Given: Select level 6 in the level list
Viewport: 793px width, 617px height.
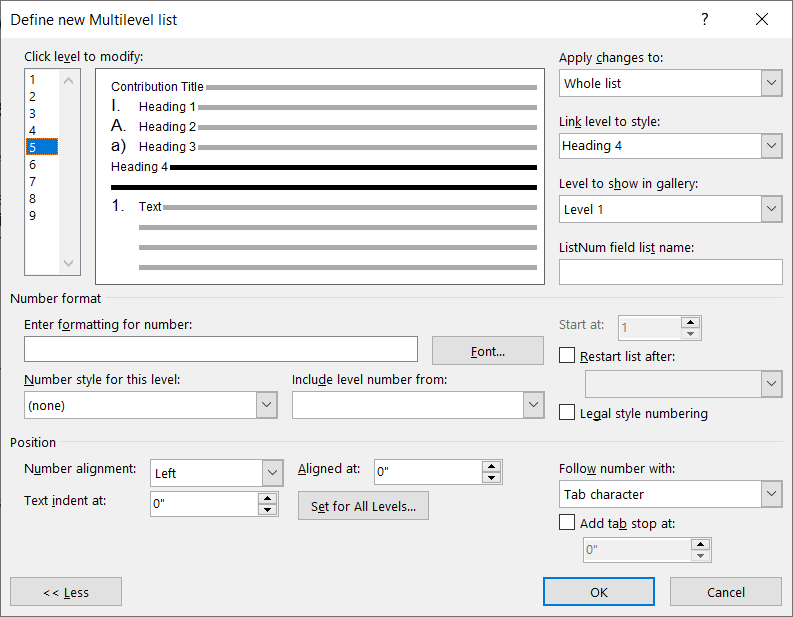Looking at the screenshot, I should click(x=42, y=164).
